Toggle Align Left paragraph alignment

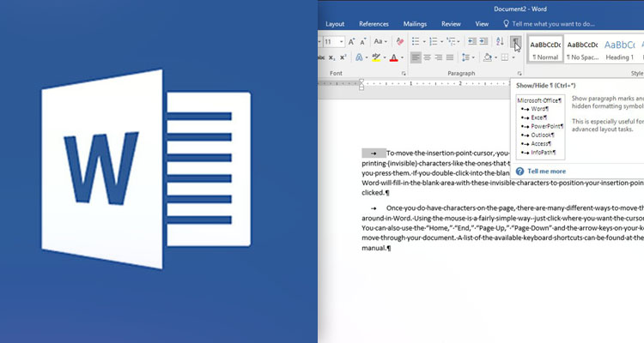(x=416, y=57)
